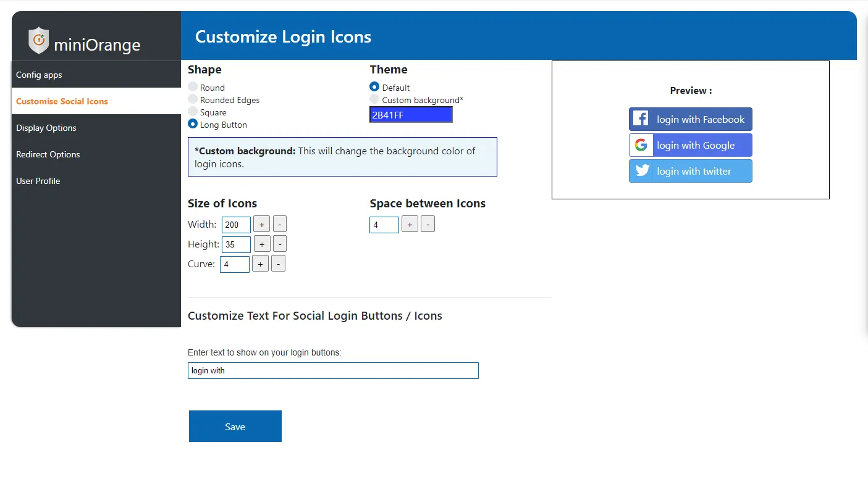The image size is (868, 482).
Task: Go to Display Options section
Action: coord(96,128)
